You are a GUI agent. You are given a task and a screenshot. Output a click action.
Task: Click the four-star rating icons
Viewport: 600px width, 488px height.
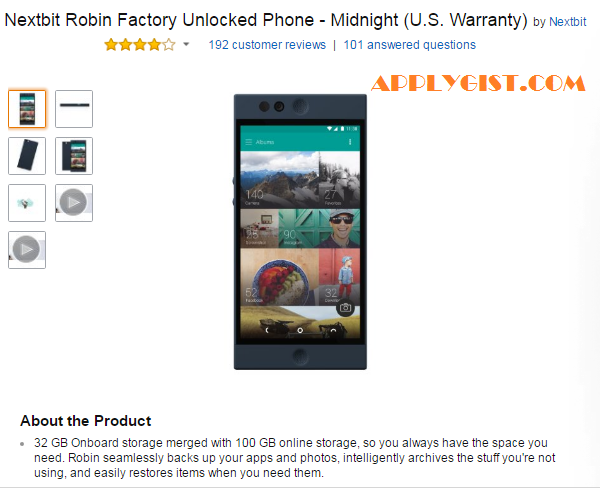point(140,45)
